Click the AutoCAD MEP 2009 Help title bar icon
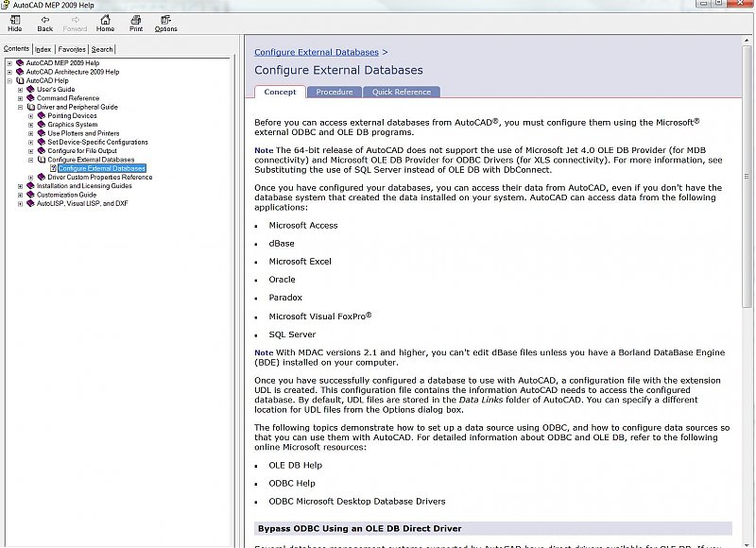The image size is (756, 548). (x=6, y=5)
